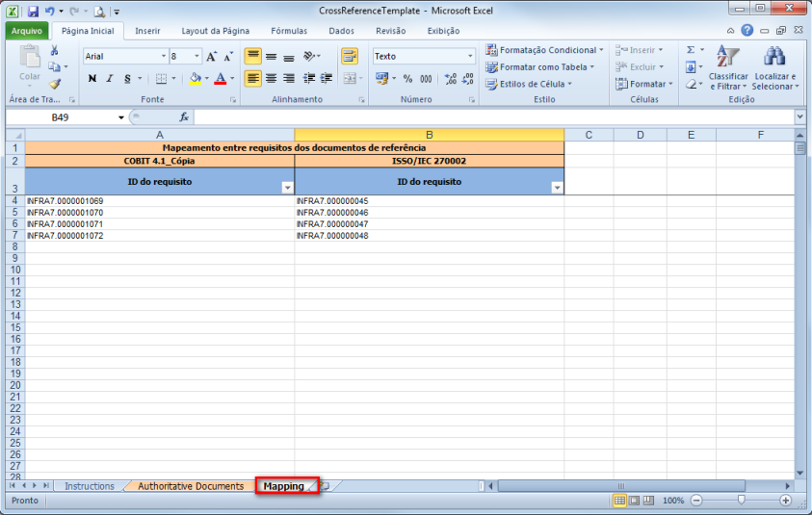
Task: Click the accounting number format icon
Action: point(382,79)
